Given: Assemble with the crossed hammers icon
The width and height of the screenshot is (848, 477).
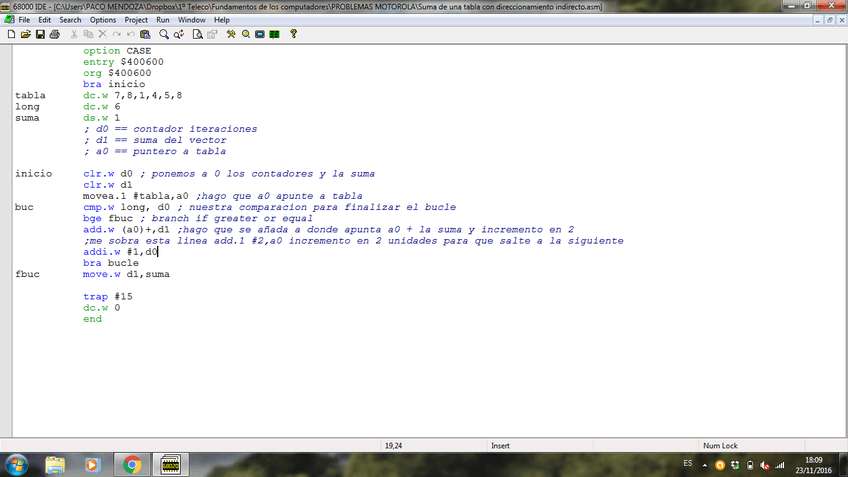Looking at the screenshot, I should [x=231, y=34].
